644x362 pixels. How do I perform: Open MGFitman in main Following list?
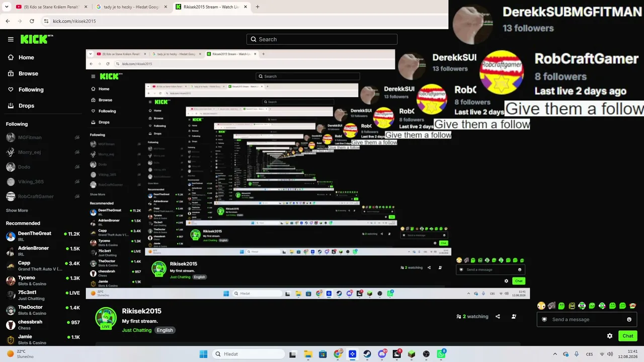43,137
